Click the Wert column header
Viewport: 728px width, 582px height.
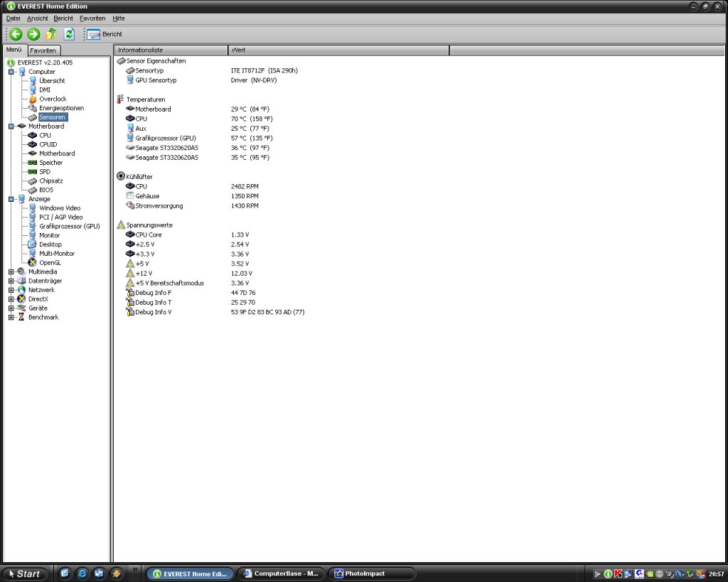point(338,50)
